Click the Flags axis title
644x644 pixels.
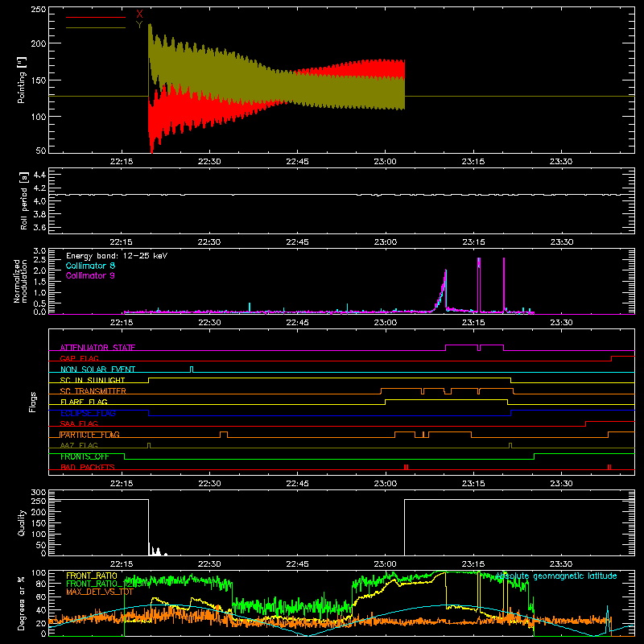[x=33, y=402]
